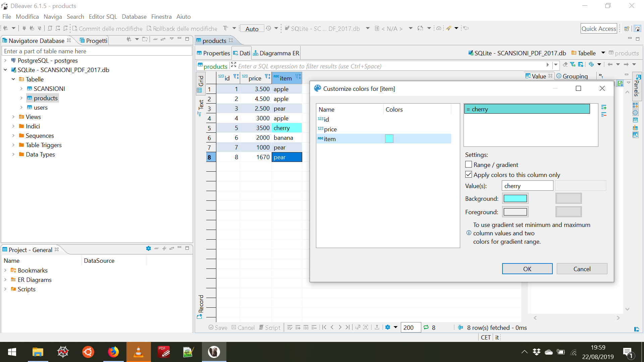Export result set using the upload icon
644x362 pixels.
[377, 327]
